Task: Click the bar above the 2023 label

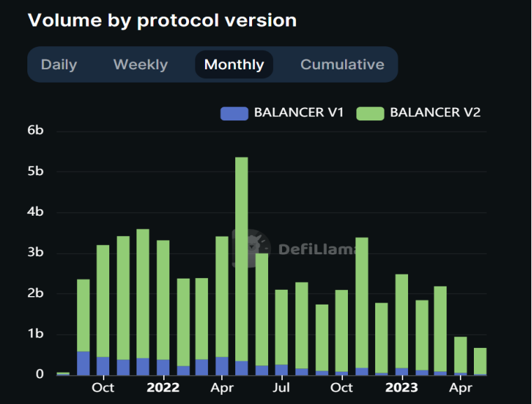Action: point(402,322)
